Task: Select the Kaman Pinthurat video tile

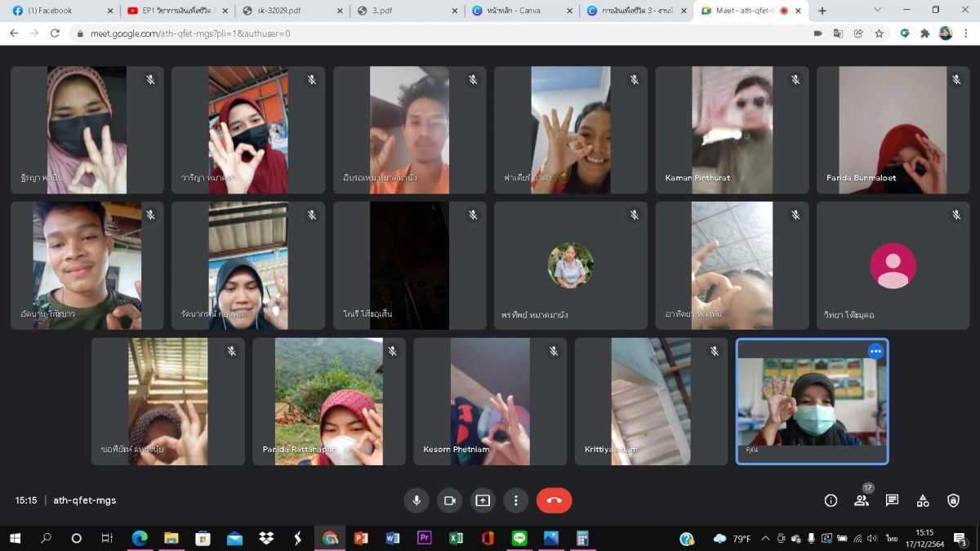Action: (x=732, y=130)
